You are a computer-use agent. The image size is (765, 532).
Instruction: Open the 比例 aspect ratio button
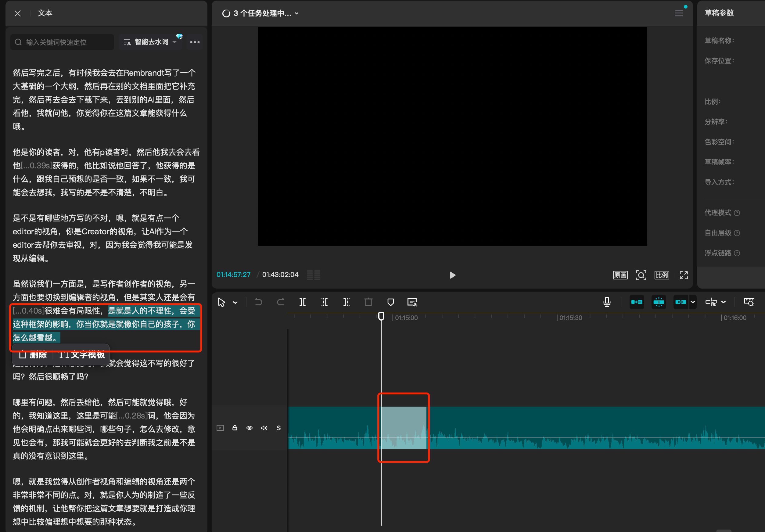point(662,275)
